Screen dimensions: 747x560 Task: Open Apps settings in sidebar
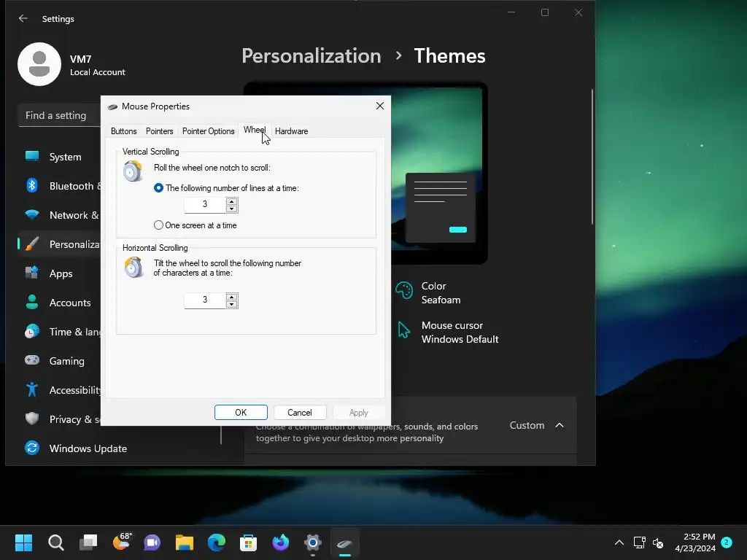click(60, 273)
